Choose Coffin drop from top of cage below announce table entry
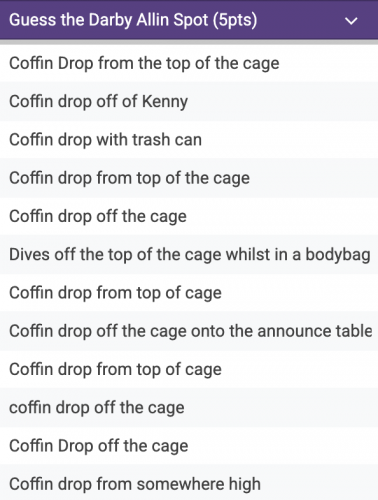The height and width of the screenshot is (500, 378). pyautogui.click(x=189, y=369)
